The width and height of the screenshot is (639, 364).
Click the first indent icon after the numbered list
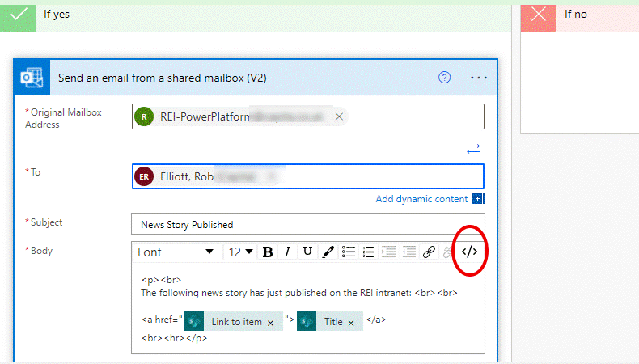point(388,252)
